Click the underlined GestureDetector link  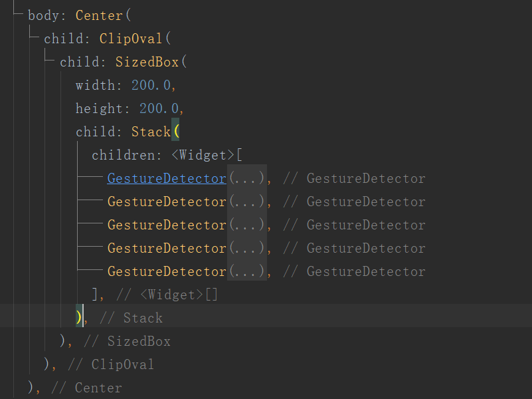click(167, 178)
